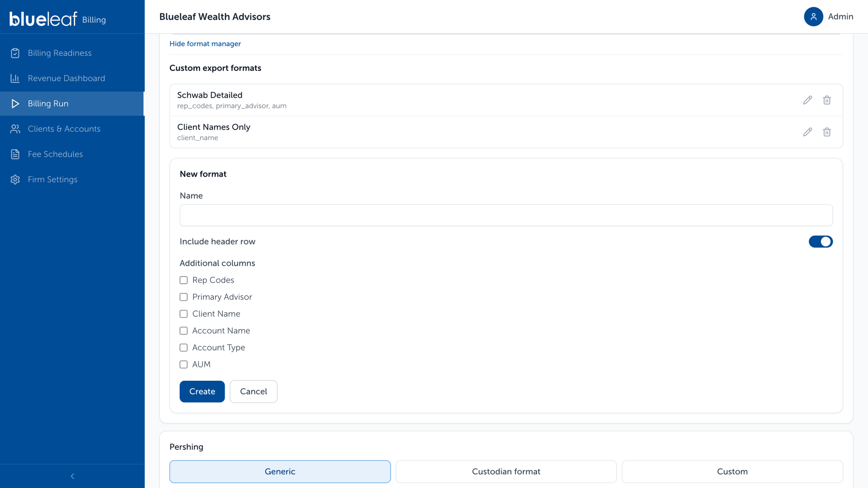Image resolution: width=868 pixels, height=488 pixels.
Task: Click the Include header row label
Action: coord(217,242)
